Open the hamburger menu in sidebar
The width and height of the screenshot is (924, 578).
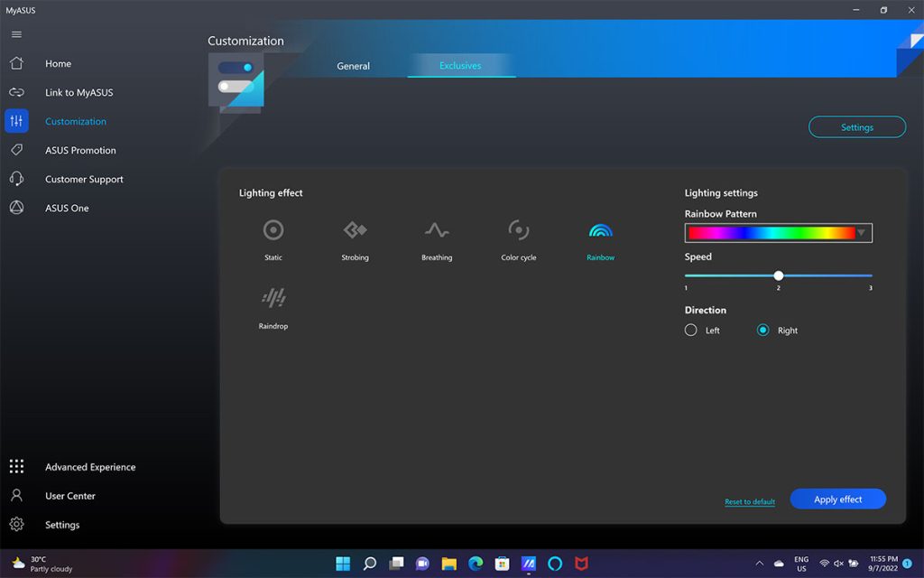tap(16, 34)
